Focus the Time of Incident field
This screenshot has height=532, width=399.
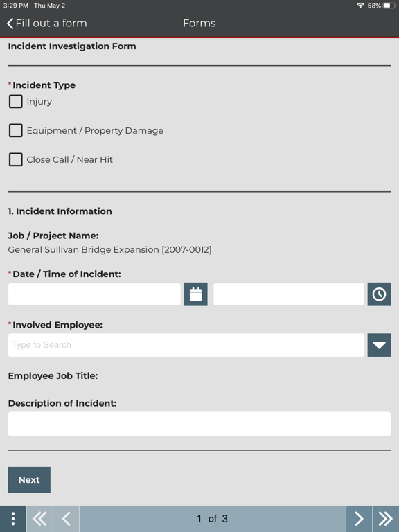[289, 294]
